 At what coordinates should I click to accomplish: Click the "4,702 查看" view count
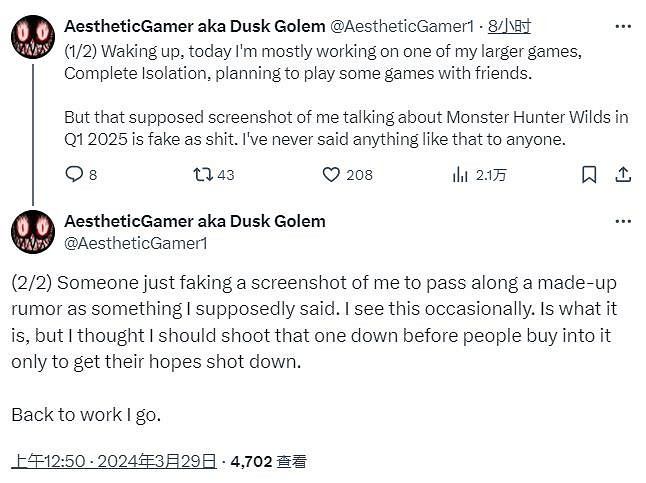(x=268, y=461)
